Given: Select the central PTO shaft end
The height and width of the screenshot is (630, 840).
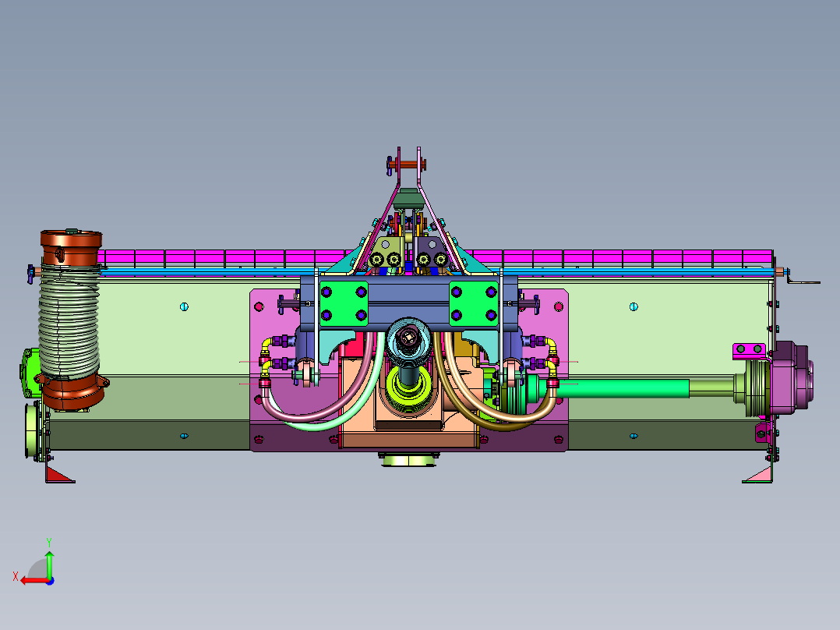Looking at the screenshot, I should 409,336.
